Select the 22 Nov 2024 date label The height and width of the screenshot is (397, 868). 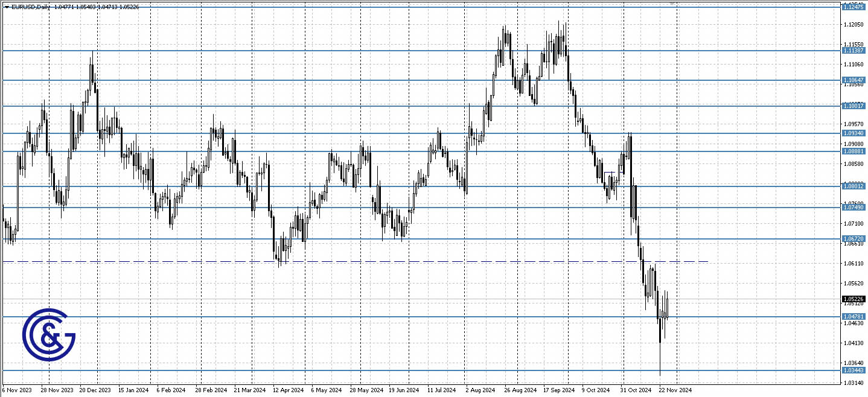tap(674, 390)
